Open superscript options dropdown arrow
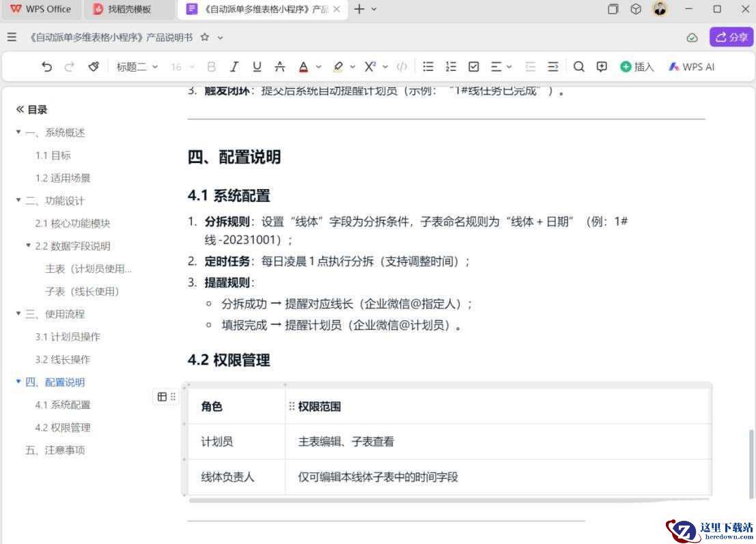This screenshot has height=544, width=756. (x=385, y=67)
